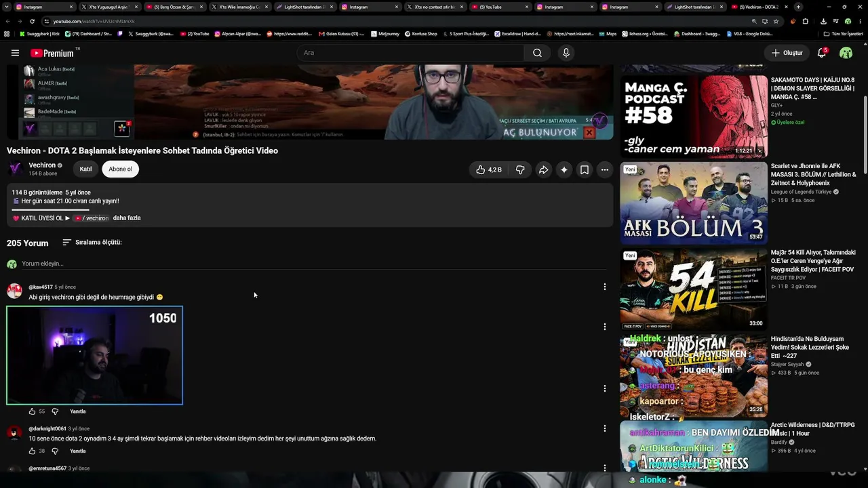868x488 pixels.
Task: Dislike the Vechiron video
Action: 520,169
